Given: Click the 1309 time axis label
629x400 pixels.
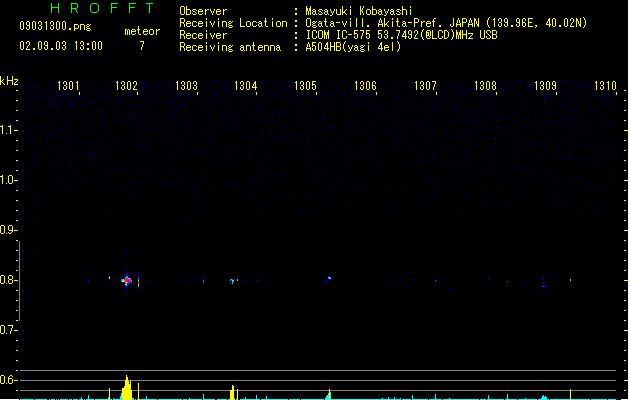Looking at the screenshot, I should 545,85.
